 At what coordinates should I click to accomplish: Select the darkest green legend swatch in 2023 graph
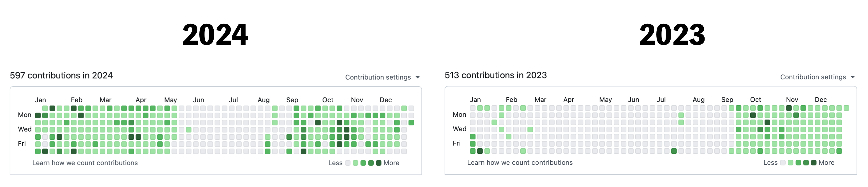pos(813,163)
